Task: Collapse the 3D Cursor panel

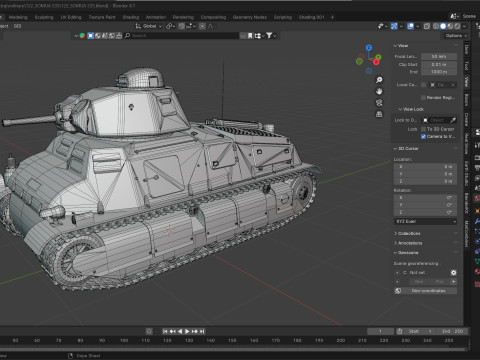Action: point(406,148)
